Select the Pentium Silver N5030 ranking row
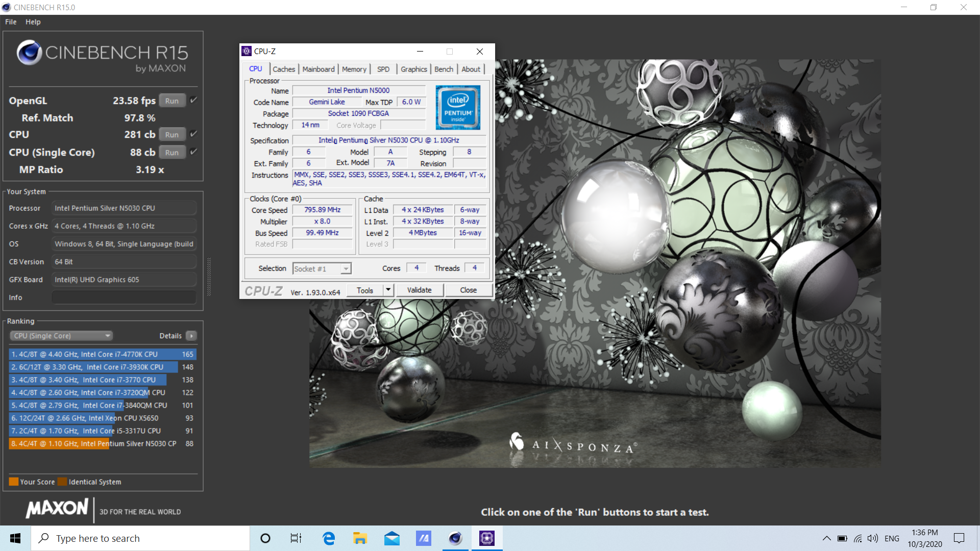 click(103, 443)
